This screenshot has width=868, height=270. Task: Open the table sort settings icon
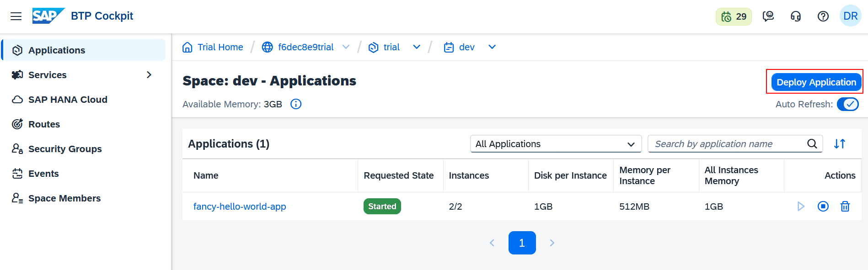click(x=840, y=144)
